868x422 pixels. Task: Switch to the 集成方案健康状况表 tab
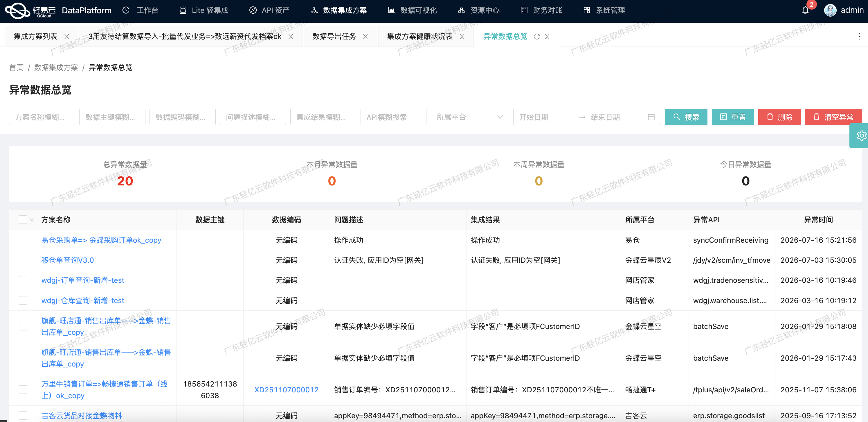[419, 36]
